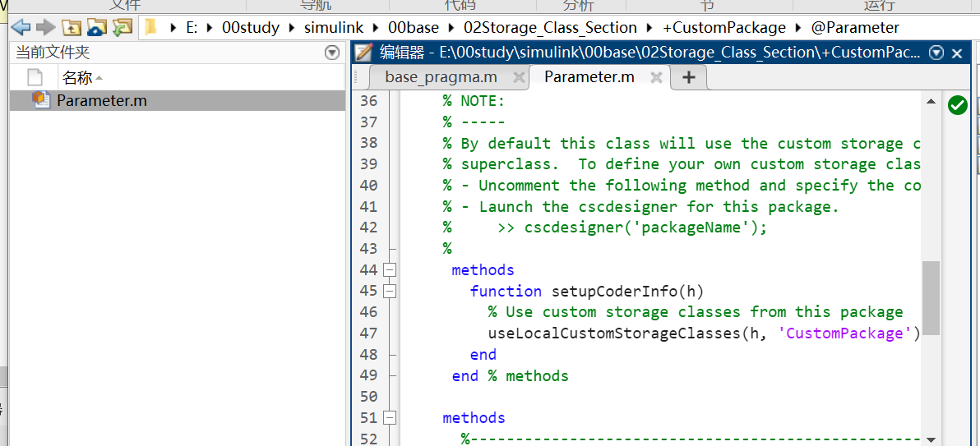Navigate to 02Storage_Class_Section in address path
Viewport: 980px width, 446px height.
pyautogui.click(x=550, y=27)
